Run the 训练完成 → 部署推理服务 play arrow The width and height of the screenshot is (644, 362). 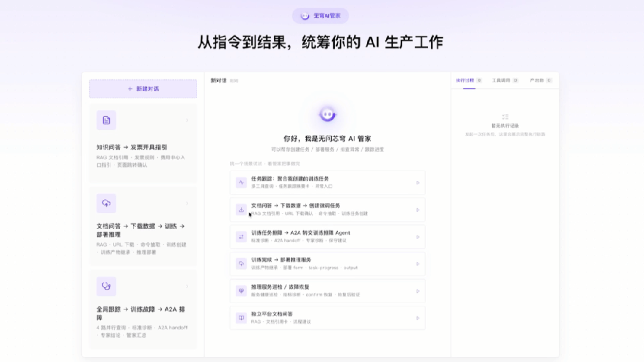pyautogui.click(x=418, y=264)
